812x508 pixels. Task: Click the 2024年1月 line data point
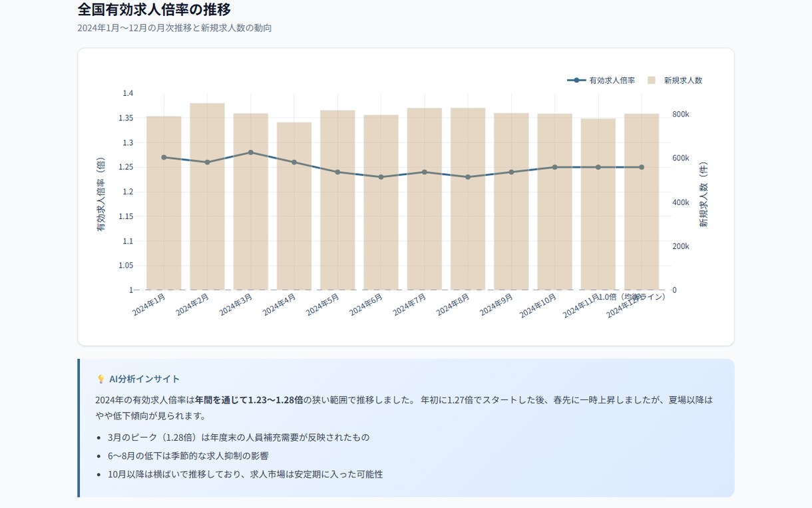164,157
